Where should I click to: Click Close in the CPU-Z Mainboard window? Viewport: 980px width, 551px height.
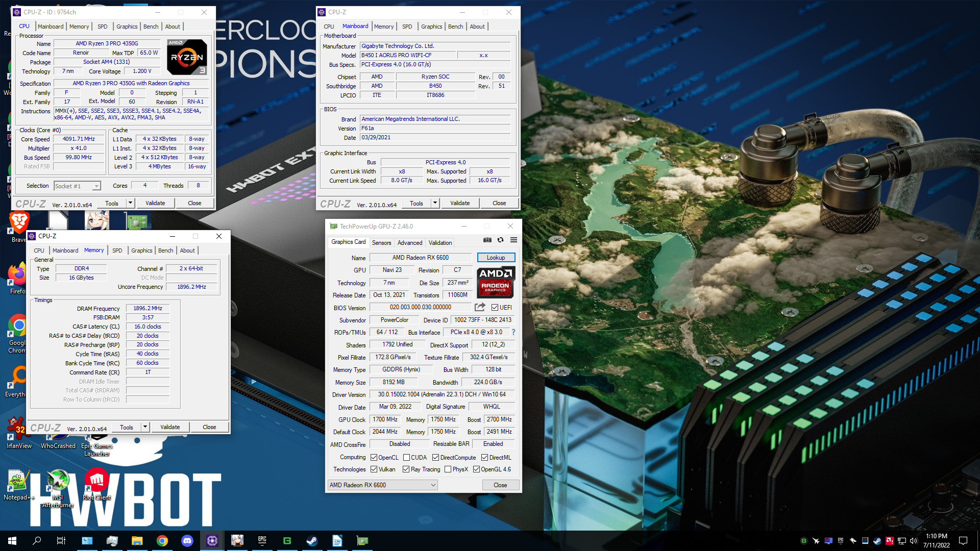(499, 203)
